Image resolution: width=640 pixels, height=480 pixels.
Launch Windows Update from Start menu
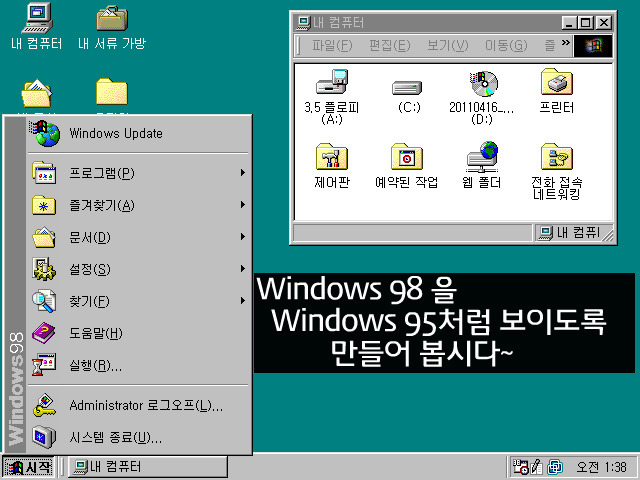click(x=138, y=133)
